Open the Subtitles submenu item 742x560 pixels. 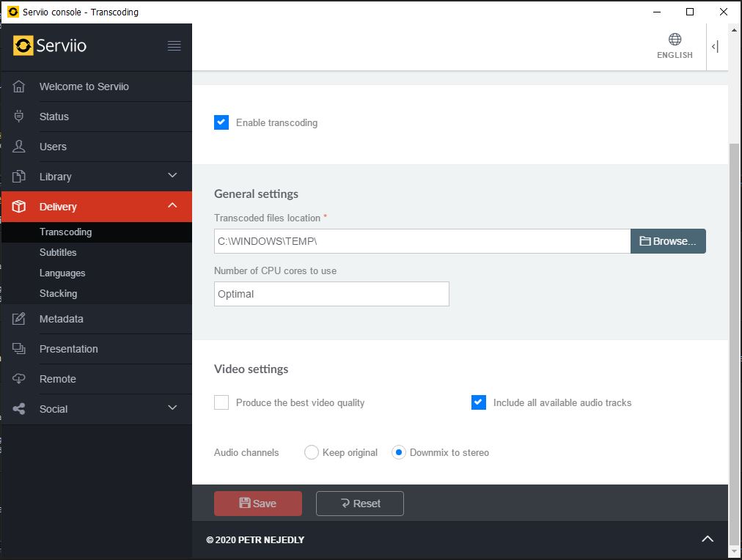[58, 252]
